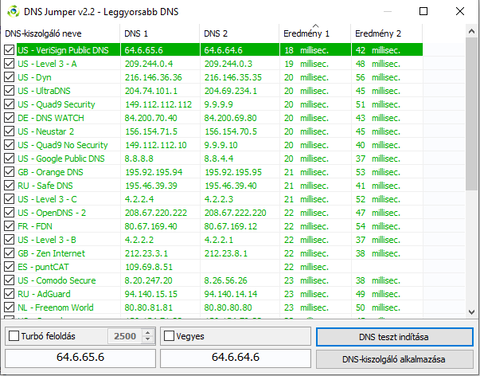Screen dimensions: 480x376
Task: Maximize the DNS Jumper window
Action: (423, 11)
